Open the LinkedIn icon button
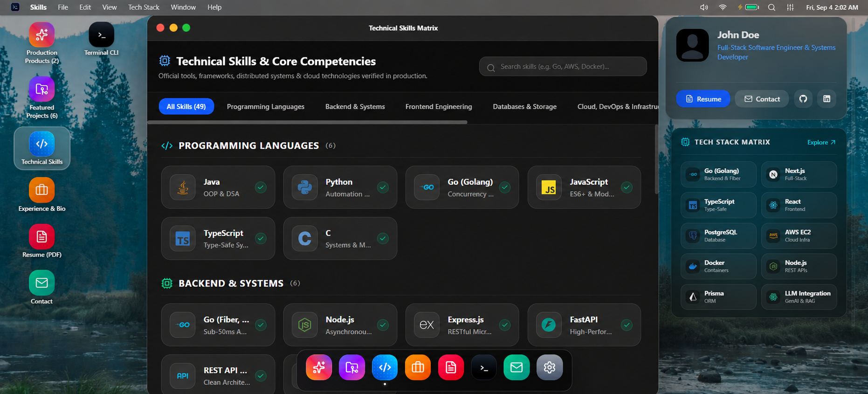 click(827, 99)
